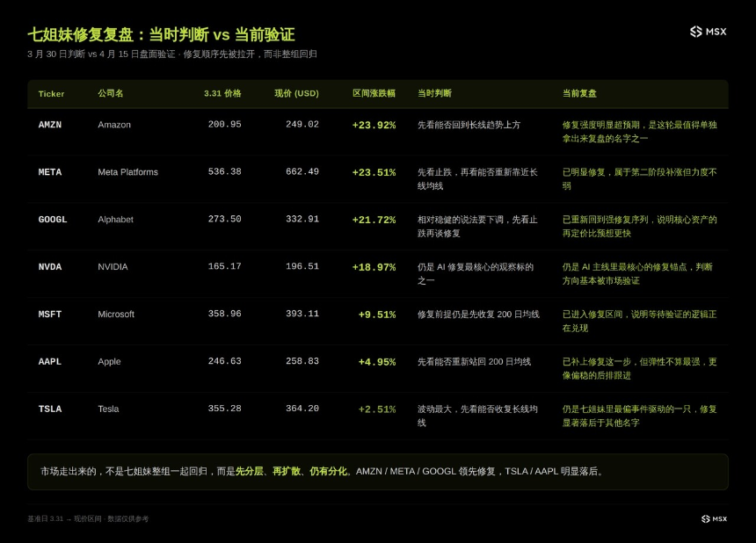Select the AMZN ticker symbol
The width and height of the screenshot is (756, 543).
point(50,125)
